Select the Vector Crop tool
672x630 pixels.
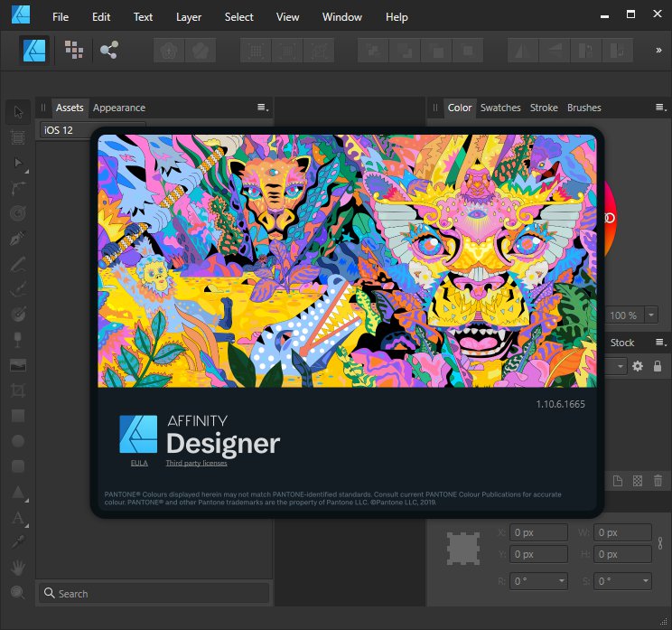18,390
